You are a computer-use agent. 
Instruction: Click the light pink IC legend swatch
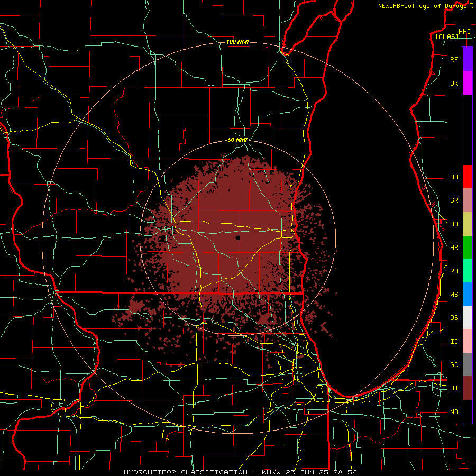click(467, 341)
